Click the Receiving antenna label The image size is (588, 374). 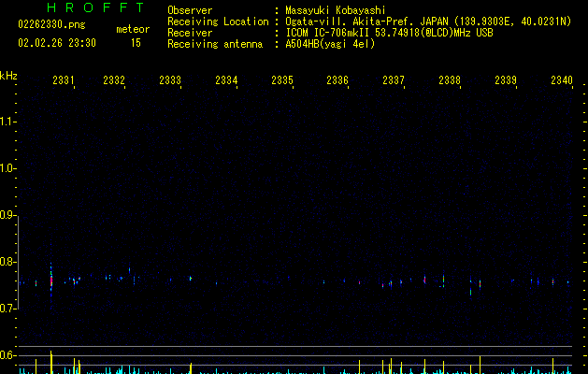pyautogui.click(x=215, y=44)
